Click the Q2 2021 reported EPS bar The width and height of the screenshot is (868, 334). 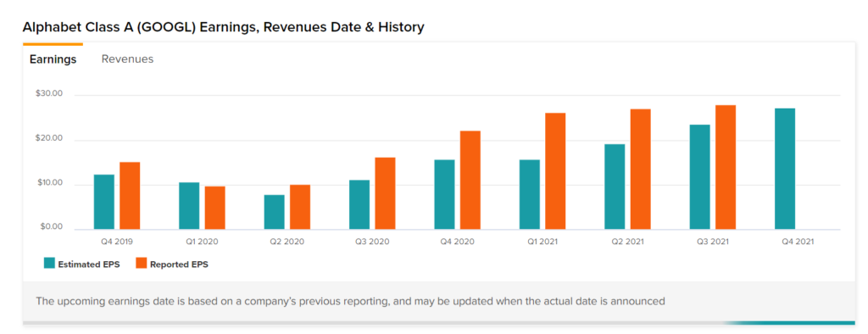[x=641, y=170]
